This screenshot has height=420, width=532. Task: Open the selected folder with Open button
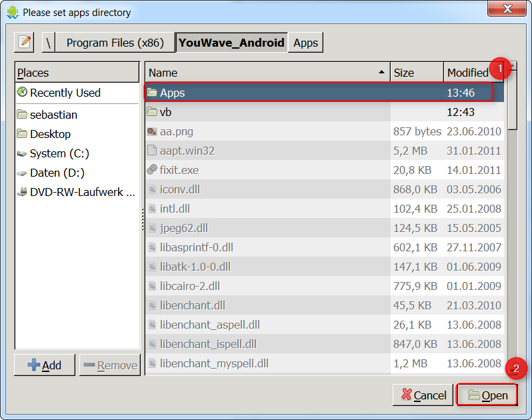[x=487, y=395]
